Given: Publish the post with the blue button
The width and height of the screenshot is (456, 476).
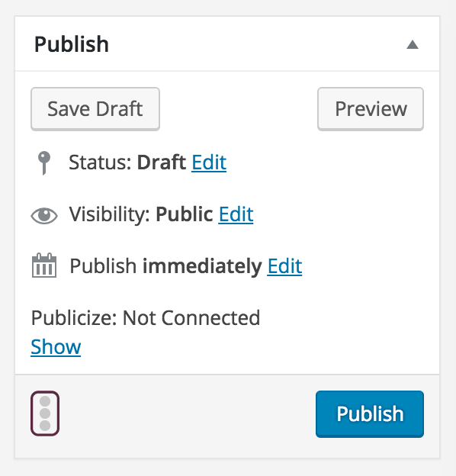Looking at the screenshot, I should 370,414.
